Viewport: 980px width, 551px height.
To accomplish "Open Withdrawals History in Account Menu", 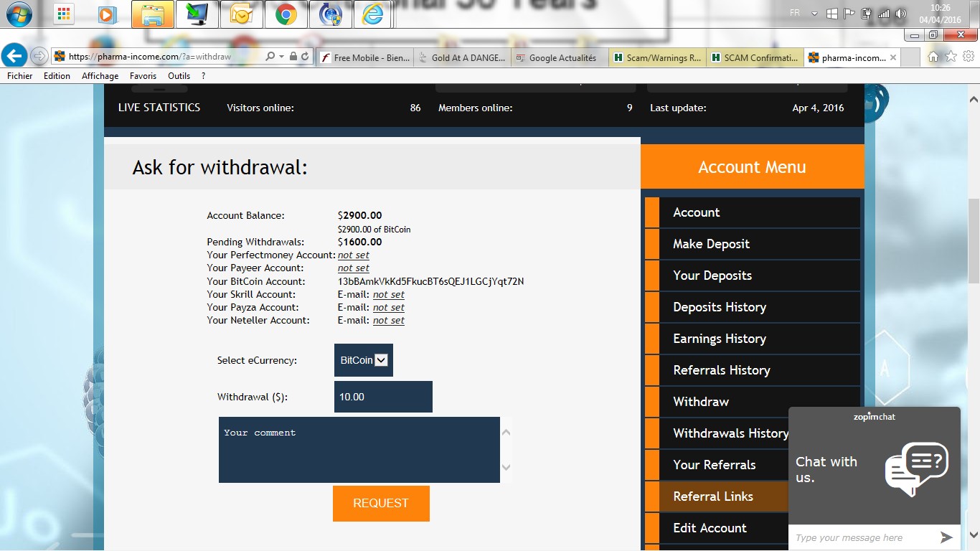I will click(730, 433).
